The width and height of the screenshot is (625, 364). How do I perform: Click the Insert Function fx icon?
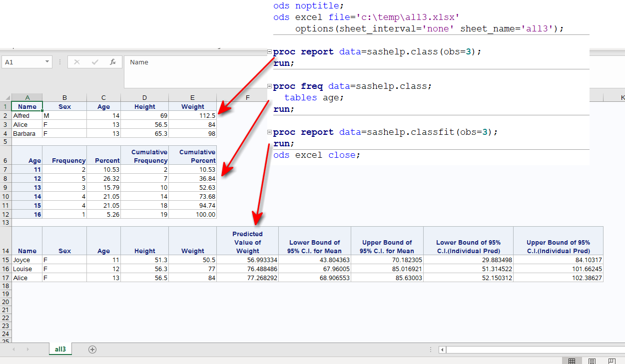(113, 62)
